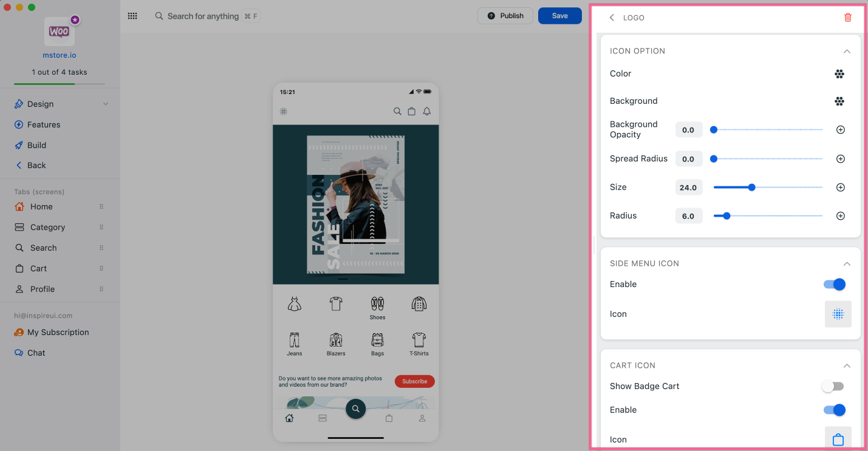
Task: Click the plus icon next to Size slider
Action: 840,188
